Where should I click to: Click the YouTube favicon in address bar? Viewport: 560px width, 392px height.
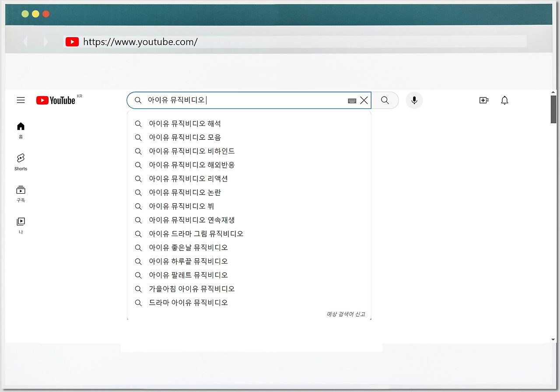pyautogui.click(x=72, y=42)
